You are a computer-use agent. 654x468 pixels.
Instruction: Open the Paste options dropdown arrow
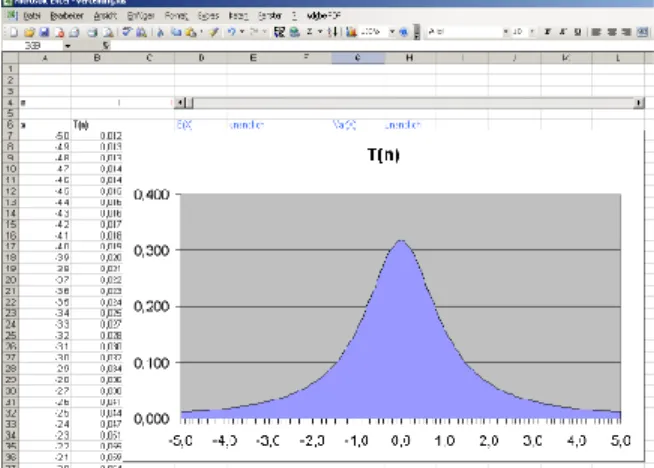(x=201, y=32)
